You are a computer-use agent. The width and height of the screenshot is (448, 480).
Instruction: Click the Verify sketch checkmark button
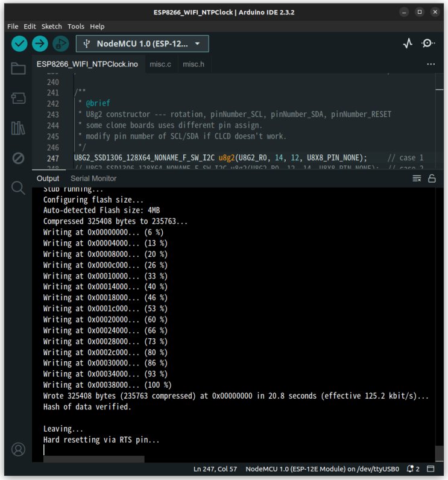19,43
